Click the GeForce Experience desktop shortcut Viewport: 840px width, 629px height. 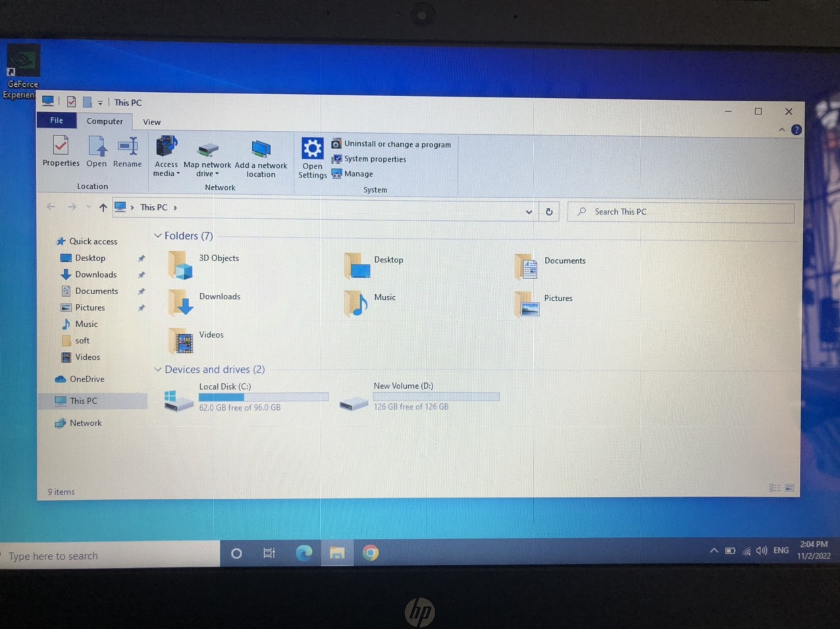pos(22,72)
